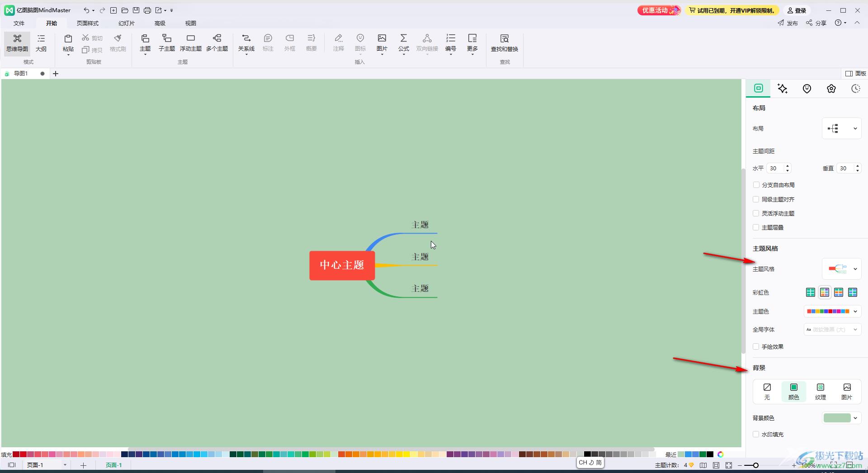This screenshot has height=473, width=868.
Task: Add a new page with bottom plus
Action: [83, 465]
